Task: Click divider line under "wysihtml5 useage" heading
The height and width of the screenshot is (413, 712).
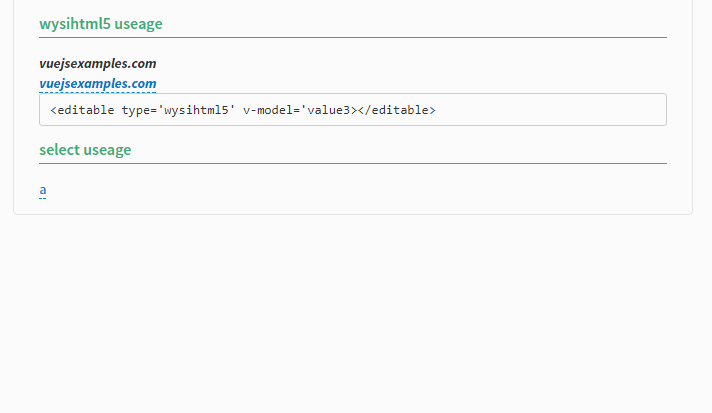Action: click(x=352, y=37)
